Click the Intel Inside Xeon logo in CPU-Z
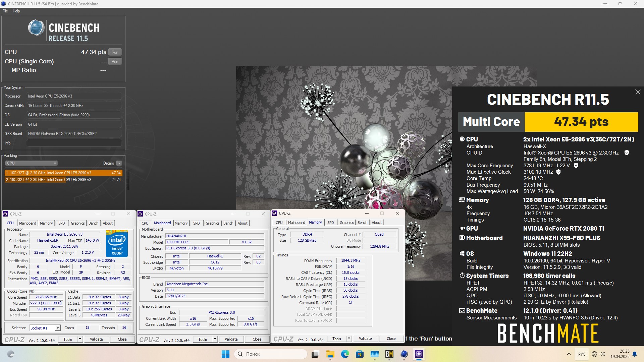This screenshot has height=362, width=644. [117, 244]
